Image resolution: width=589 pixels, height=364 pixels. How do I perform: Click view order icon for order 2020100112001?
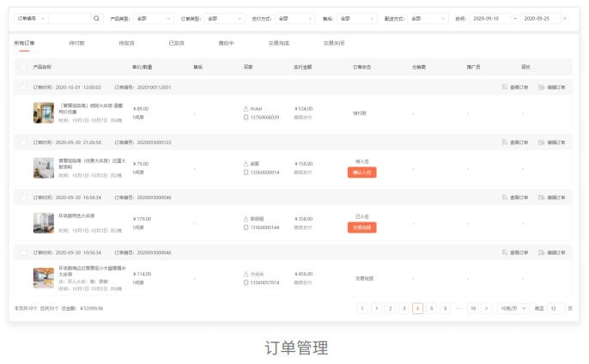(505, 88)
